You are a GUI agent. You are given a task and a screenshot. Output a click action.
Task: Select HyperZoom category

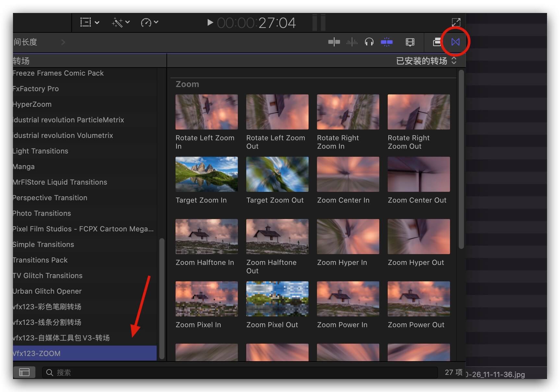click(85, 104)
